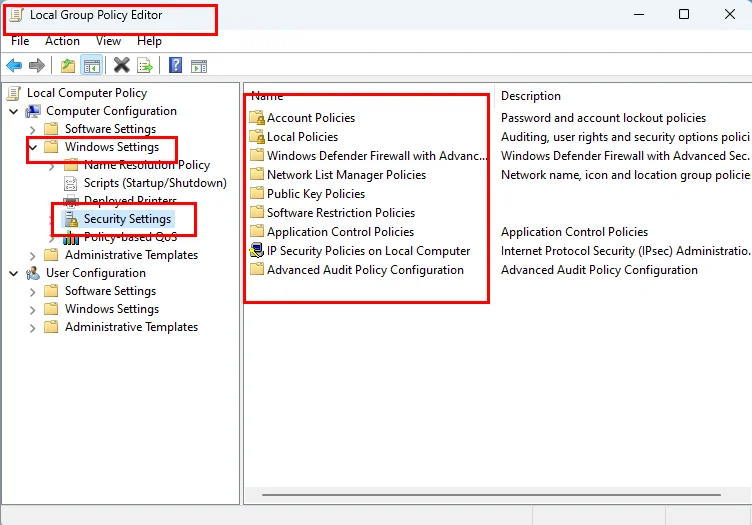Image resolution: width=752 pixels, height=525 pixels.
Task: Collapse Windows Settings under Computer Configuration
Action: (x=33, y=147)
